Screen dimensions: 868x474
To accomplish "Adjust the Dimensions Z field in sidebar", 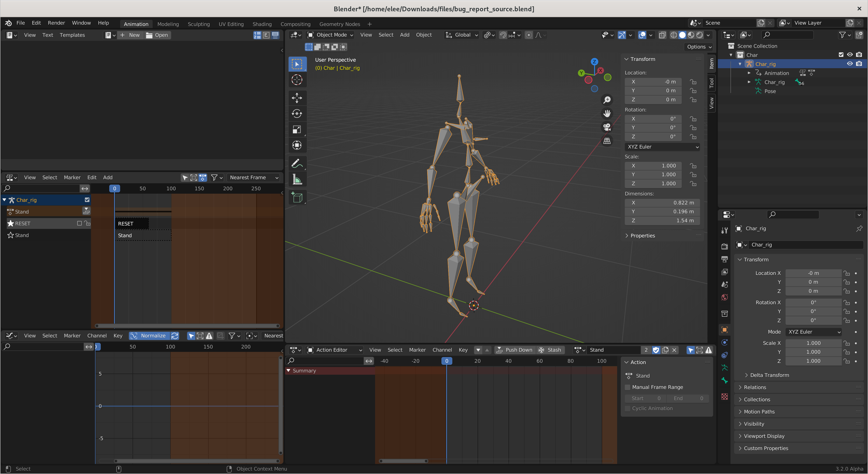I will point(662,220).
